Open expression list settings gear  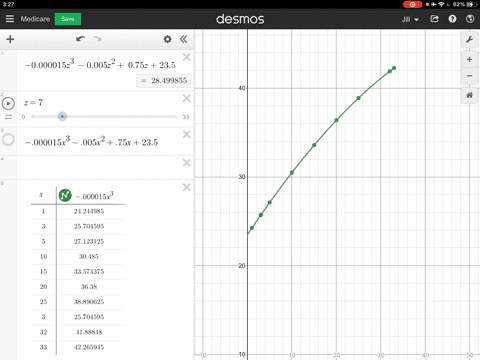(x=167, y=39)
